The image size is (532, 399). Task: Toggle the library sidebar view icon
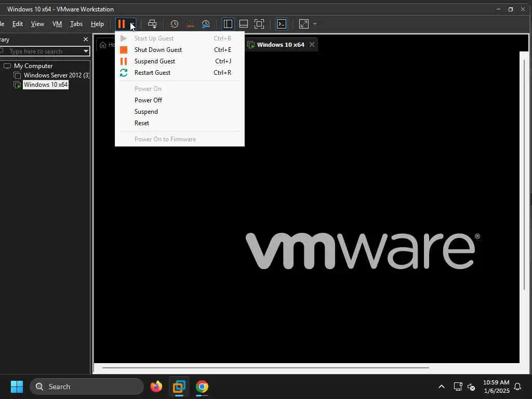[x=228, y=24]
